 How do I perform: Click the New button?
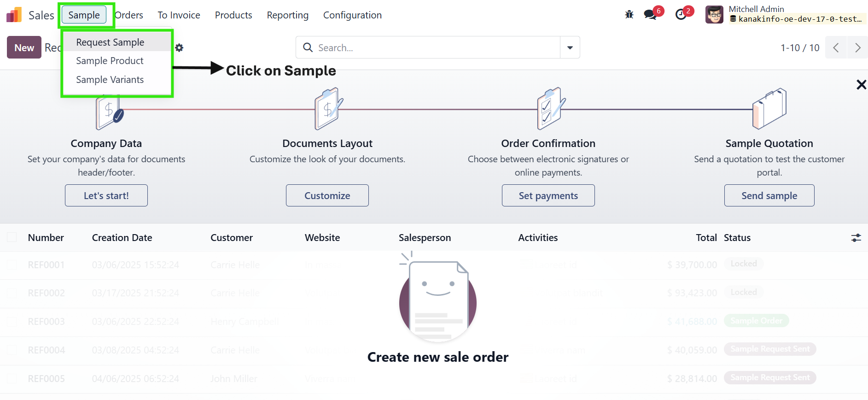pos(24,47)
